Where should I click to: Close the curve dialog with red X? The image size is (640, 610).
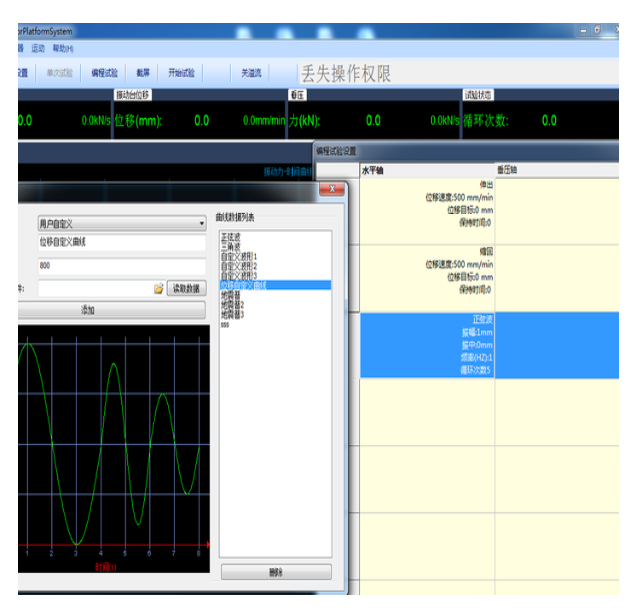331,189
